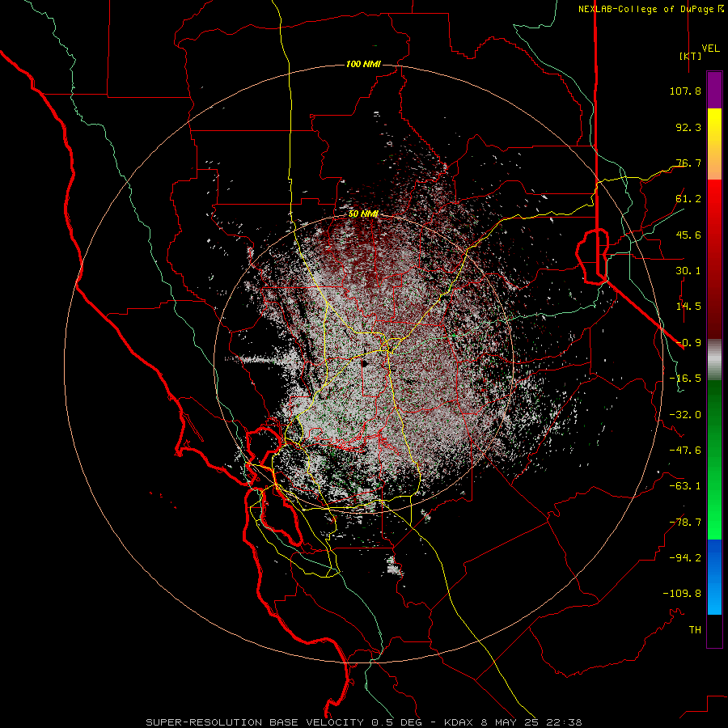Click the 30.1 scale value
The width and height of the screenshot is (728, 728).
pyautogui.click(x=688, y=271)
